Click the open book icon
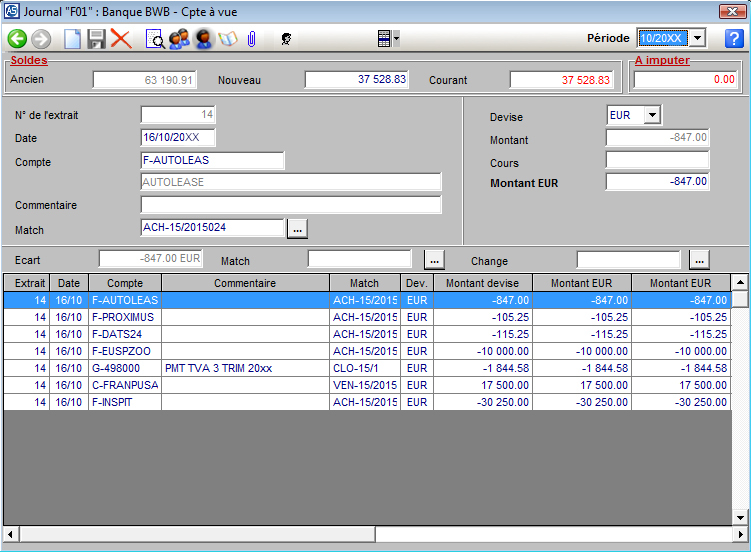 click(x=228, y=39)
